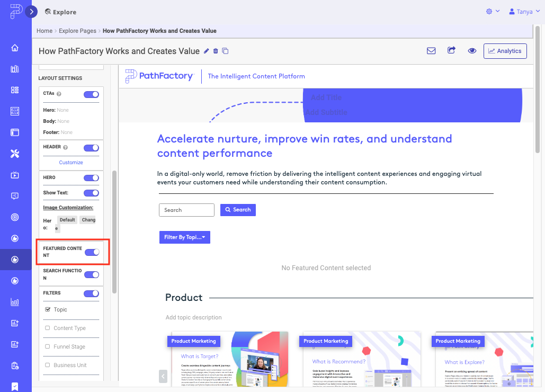This screenshot has height=392, width=545.
Task: Open the Filter By Topic dropdown
Action: (x=184, y=237)
